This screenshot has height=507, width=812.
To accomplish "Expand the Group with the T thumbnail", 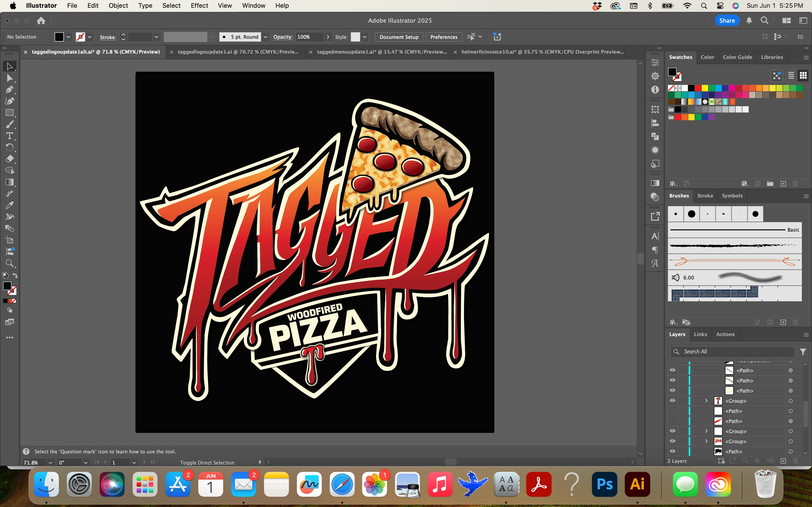I will (706, 401).
